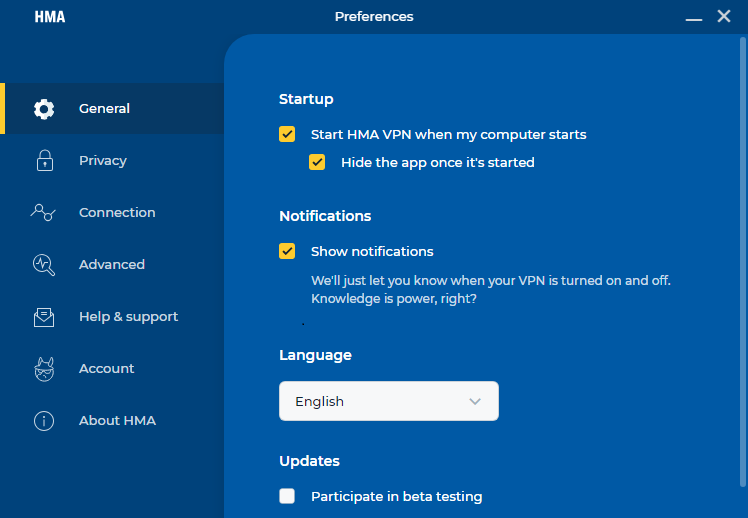
Task: Click the General gear icon
Action: 44,109
